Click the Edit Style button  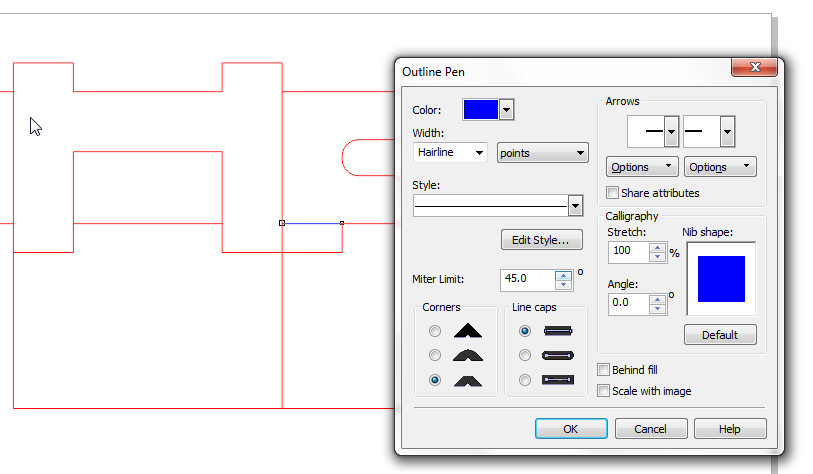[x=541, y=240]
